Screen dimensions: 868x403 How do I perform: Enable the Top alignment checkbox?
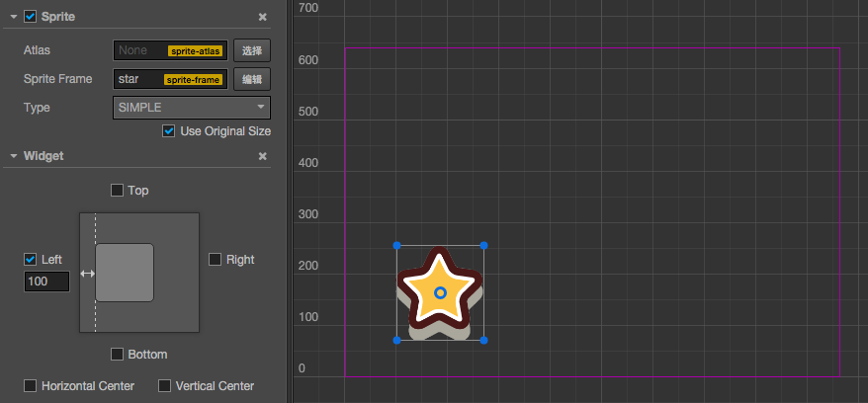point(117,191)
